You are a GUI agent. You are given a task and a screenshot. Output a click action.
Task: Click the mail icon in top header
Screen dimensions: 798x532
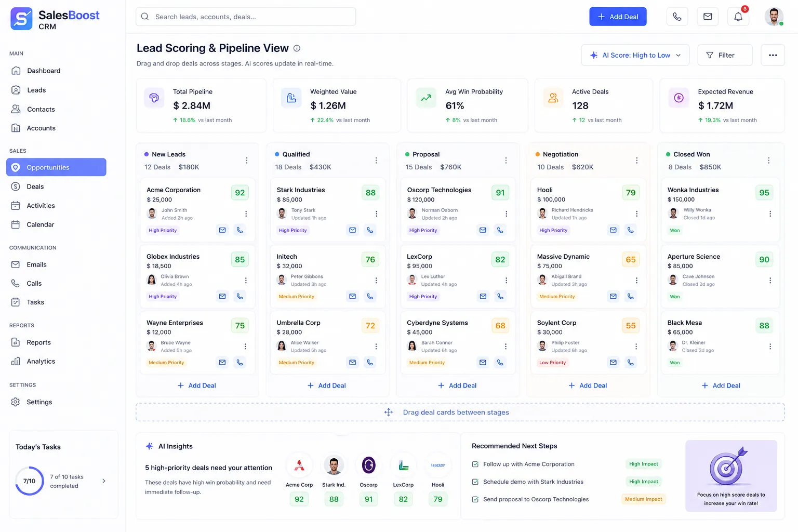[708, 17]
